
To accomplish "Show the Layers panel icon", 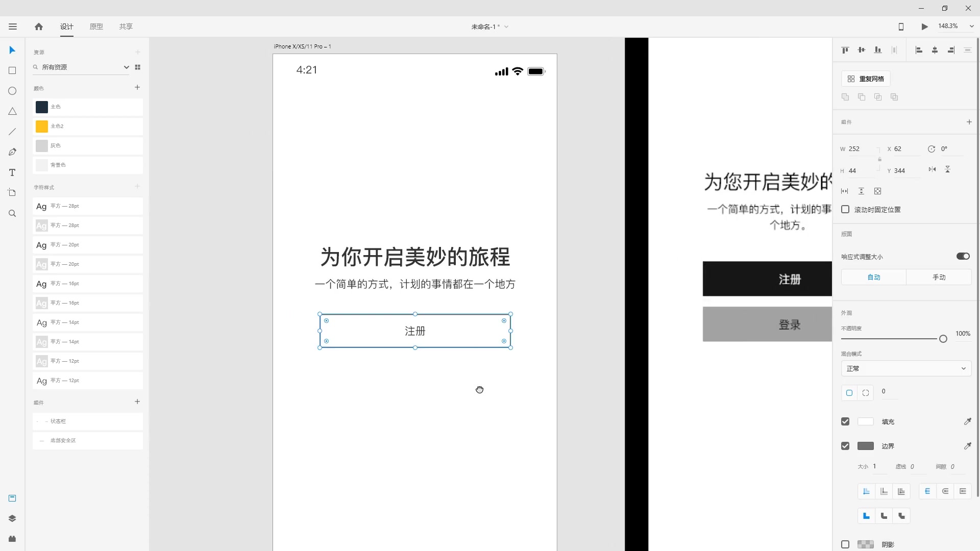I will (12, 518).
